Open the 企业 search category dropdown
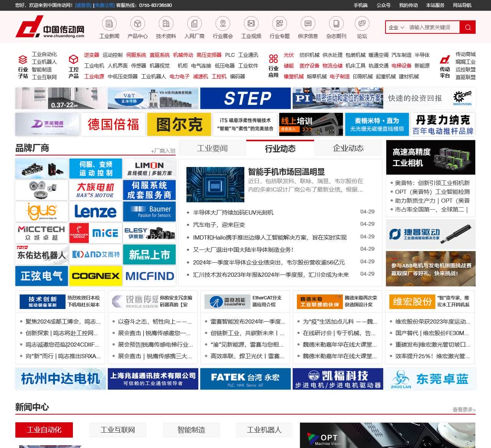The height and width of the screenshot is (448, 491). click(397, 27)
